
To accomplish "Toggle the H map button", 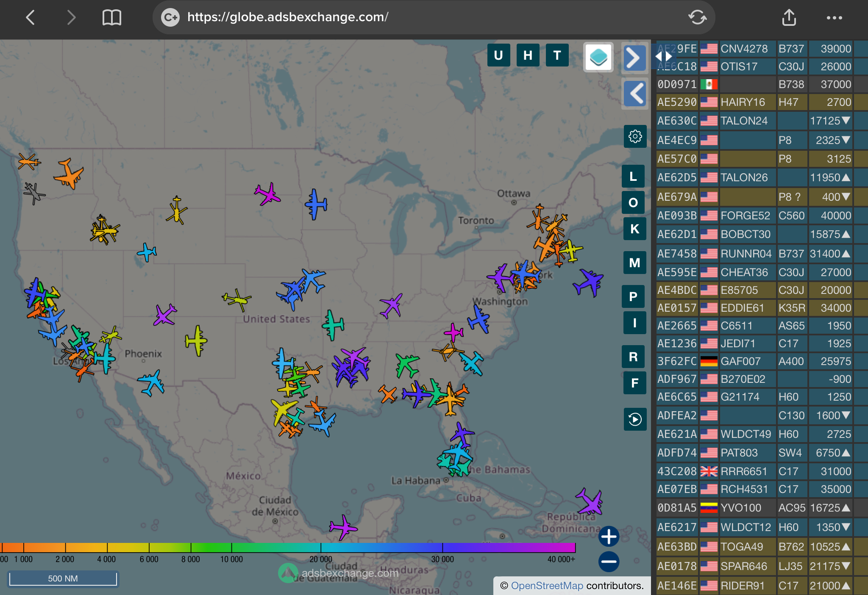I will 528,55.
